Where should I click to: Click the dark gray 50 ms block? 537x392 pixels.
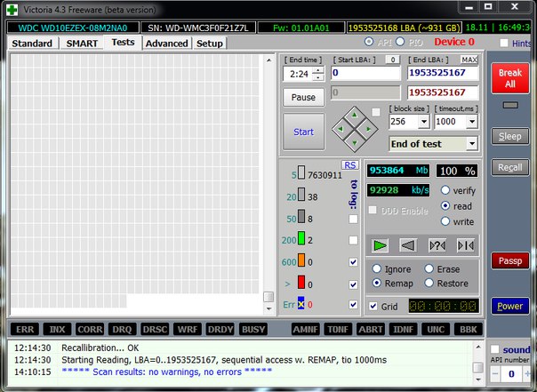pos(301,216)
